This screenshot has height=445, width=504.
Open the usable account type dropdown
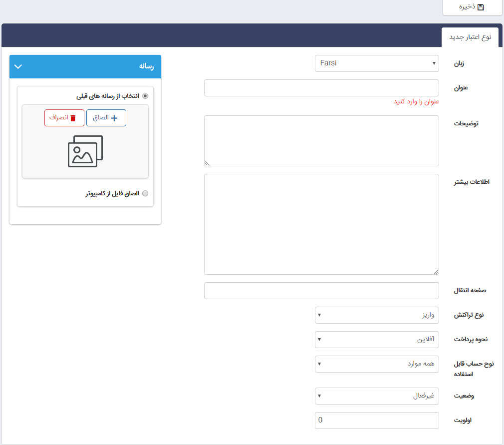tap(377, 364)
